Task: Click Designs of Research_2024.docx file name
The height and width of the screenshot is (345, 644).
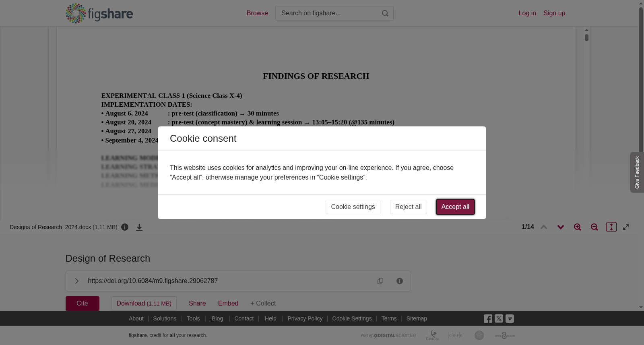Action: click(x=50, y=227)
